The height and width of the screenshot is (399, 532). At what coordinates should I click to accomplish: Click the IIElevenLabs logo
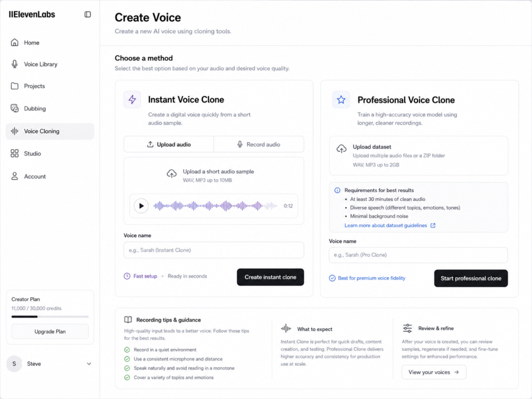(x=32, y=14)
